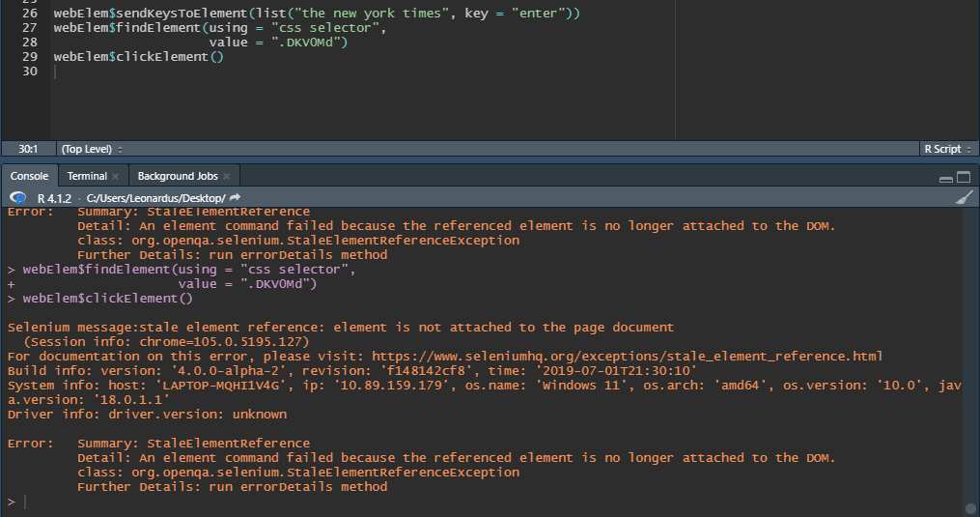Click the last 'Further Details: run errorDetails method' line
This screenshot has height=517, width=980.
point(232,487)
